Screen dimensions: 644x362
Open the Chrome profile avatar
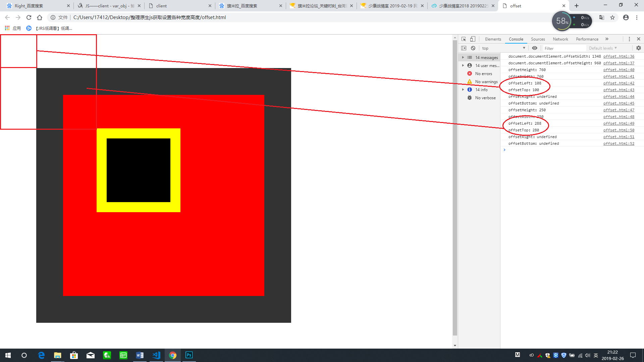tap(626, 17)
